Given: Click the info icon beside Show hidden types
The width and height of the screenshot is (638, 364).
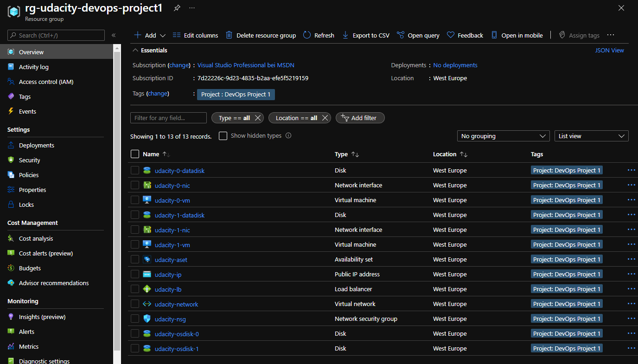Looking at the screenshot, I should (x=288, y=136).
